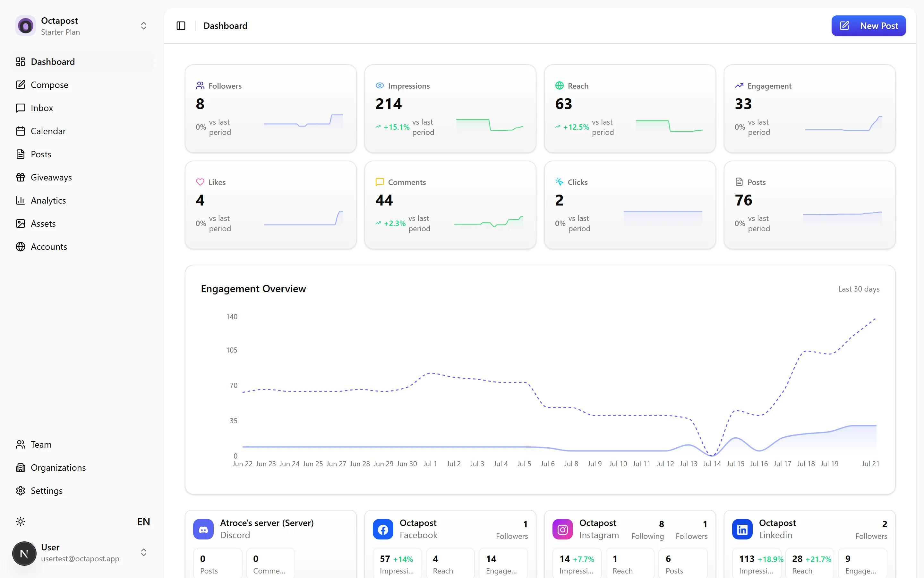Click the Followers sparkline chart
The height and width of the screenshot is (578, 924).
[x=304, y=123]
